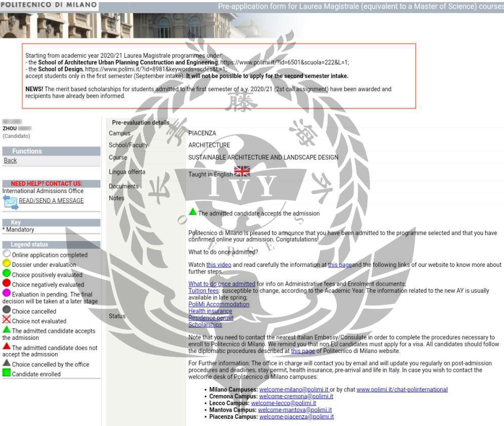This screenshot has height=426, width=504.
Task: Click 'International Admissions Office' text
Action: pyautogui.click(x=43, y=190)
